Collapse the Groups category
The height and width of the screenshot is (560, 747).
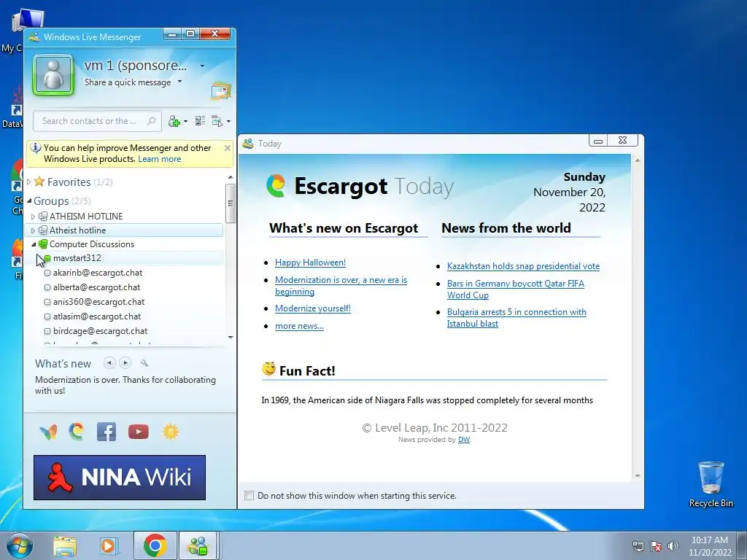pyautogui.click(x=29, y=201)
